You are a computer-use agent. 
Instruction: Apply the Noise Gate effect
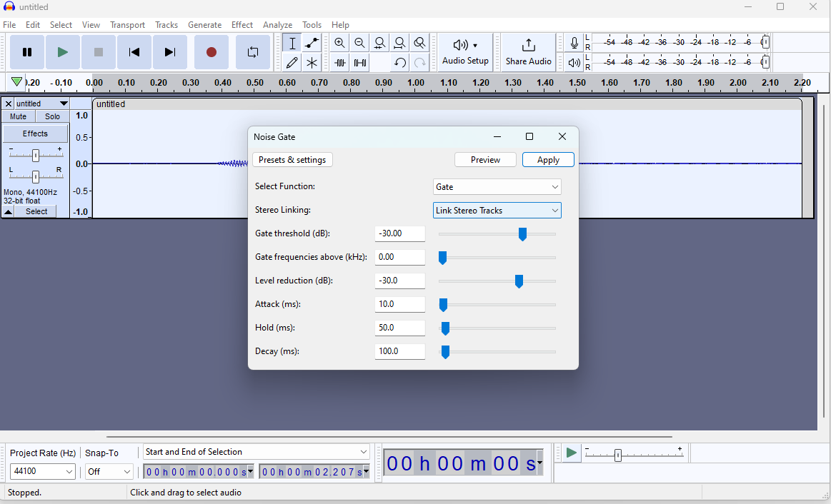coord(548,159)
